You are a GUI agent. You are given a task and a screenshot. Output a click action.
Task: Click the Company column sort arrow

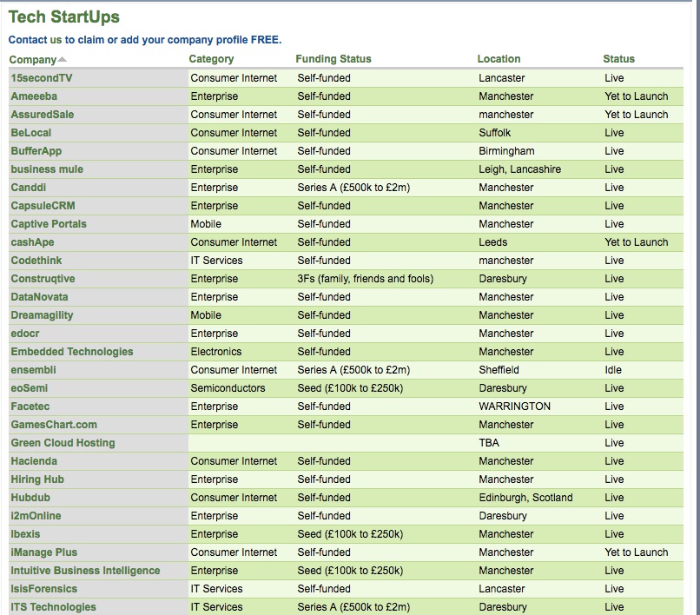pyautogui.click(x=62, y=60)
